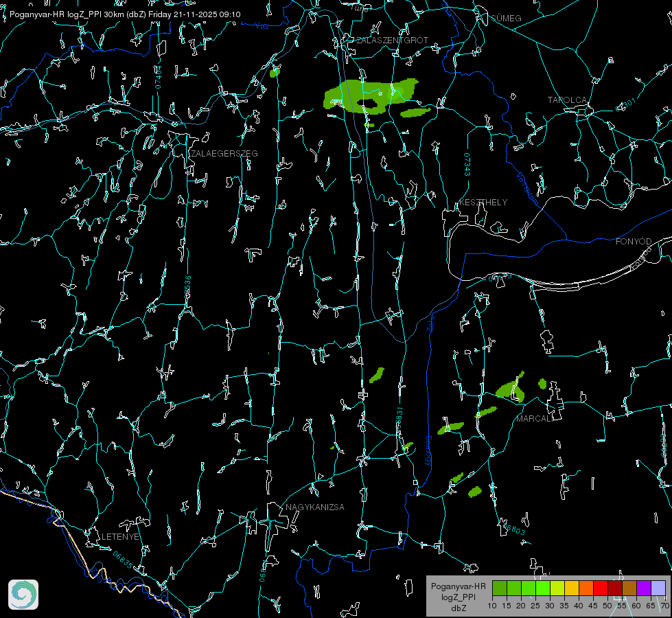Click the KESZTHELY city label
This screenshot has height=618, width=672.
point(483,203)
